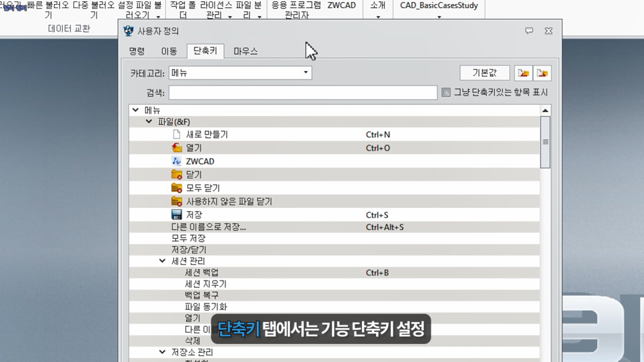Screen dimensions: 644x362
Task: Collapse the 메뉴 tree root
Action: point(135,110)
